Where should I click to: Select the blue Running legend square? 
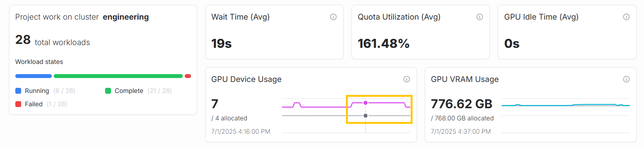[x=18, y=91]
